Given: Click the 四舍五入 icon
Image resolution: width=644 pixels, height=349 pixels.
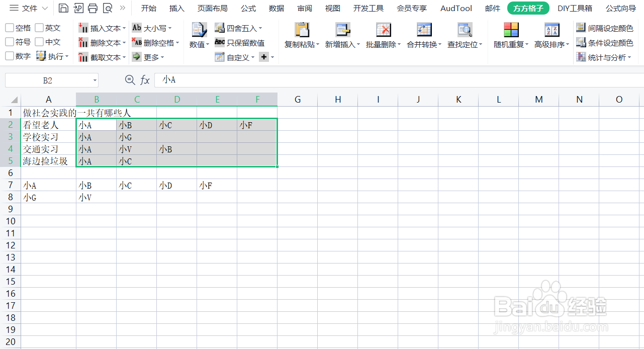Looking at the screenshot, I should click(219, 28).
